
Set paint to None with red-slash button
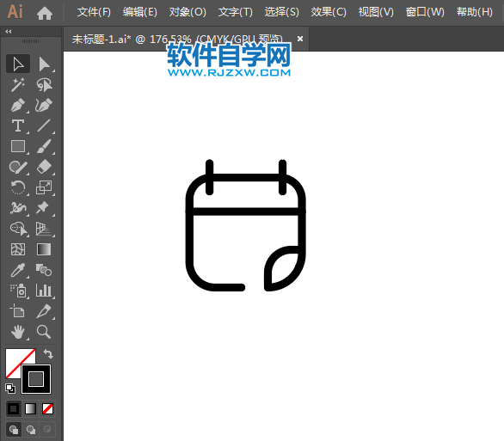pyautogui.click(x=48, y=409)
